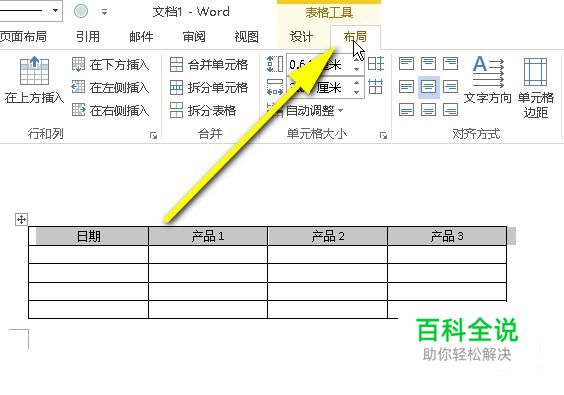
Task: Open the Mailings (邮件) tab
Action: click(141, 37)
